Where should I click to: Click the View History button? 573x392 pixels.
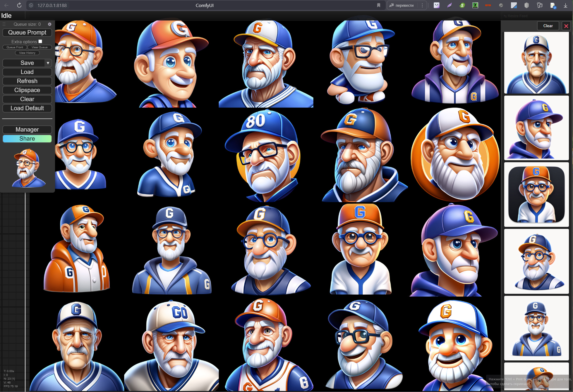coord(27,53)
